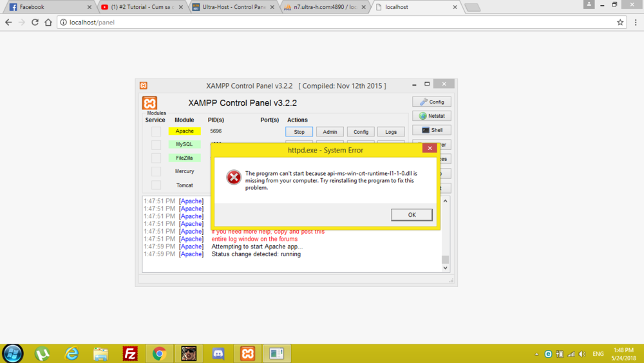This screenshot has width=644, height=363.
Task: Toggle Mercury service checkbox
Action: pos(156,171)
